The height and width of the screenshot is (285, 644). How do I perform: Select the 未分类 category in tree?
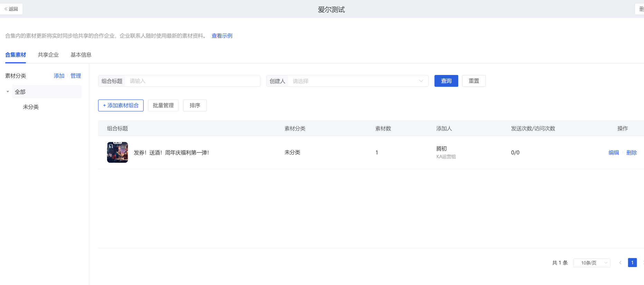click(x=31, y=107)
